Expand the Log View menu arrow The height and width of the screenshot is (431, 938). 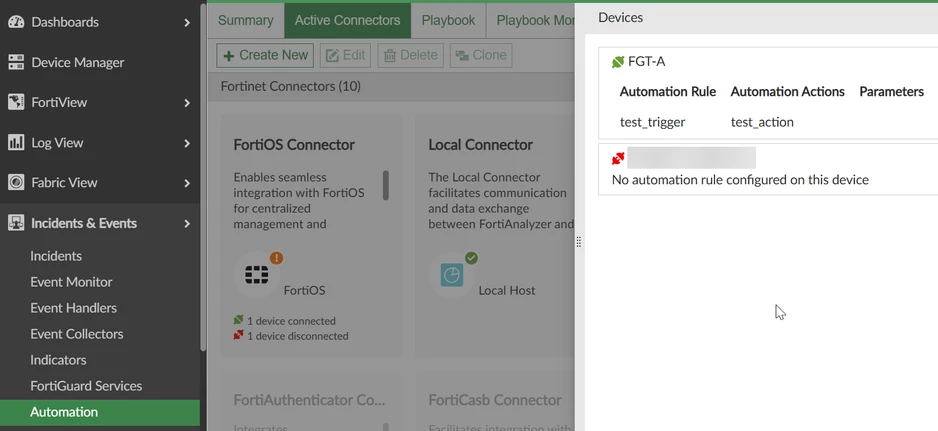[187, 143]
